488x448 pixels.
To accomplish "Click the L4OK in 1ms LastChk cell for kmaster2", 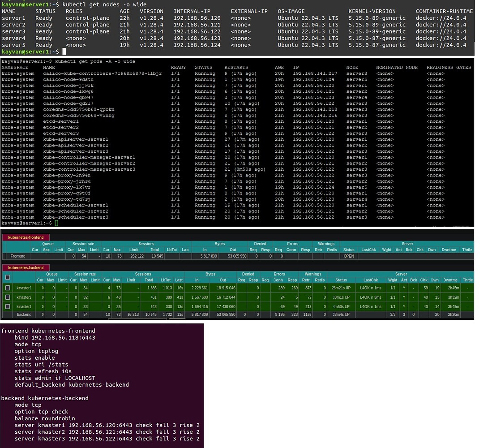I will click(372, 297).
